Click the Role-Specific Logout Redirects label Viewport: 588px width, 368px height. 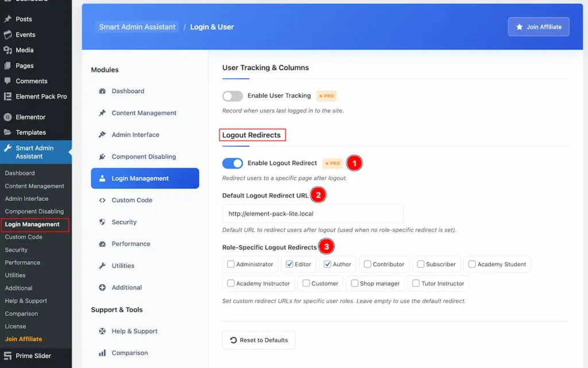269,247
